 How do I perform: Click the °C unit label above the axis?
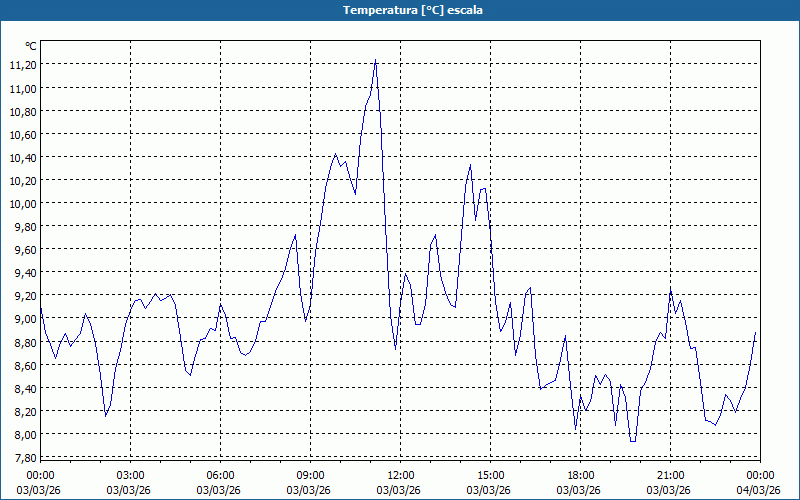[x=31, y=46]
